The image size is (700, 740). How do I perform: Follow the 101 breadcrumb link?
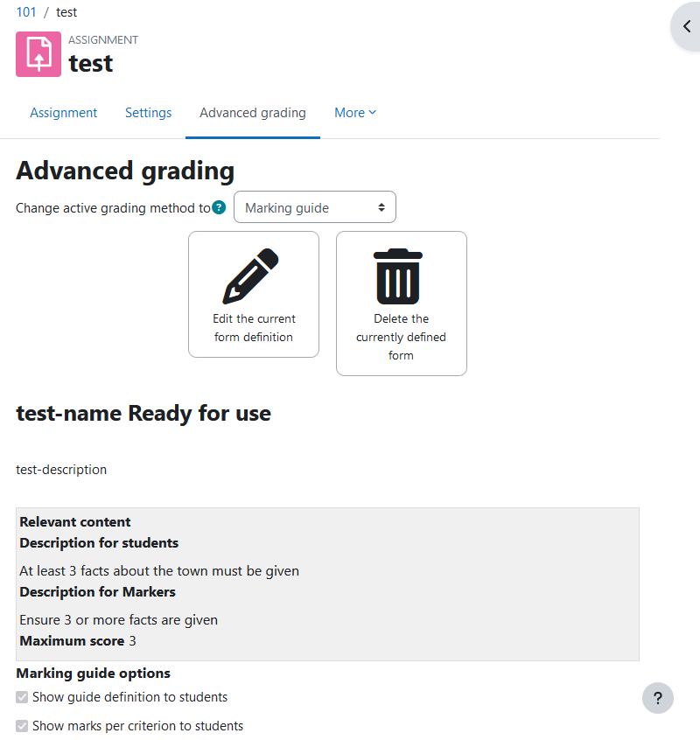coord(26,12)
